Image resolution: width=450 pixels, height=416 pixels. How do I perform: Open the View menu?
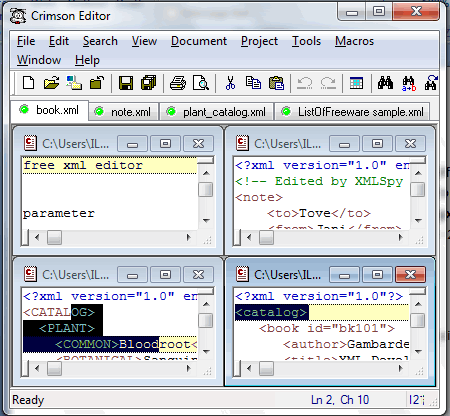pyautogui.click(x=144, y=41)
